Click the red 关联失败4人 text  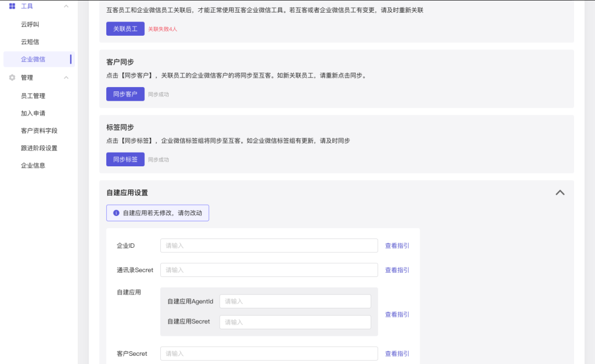tap(163, 29)
